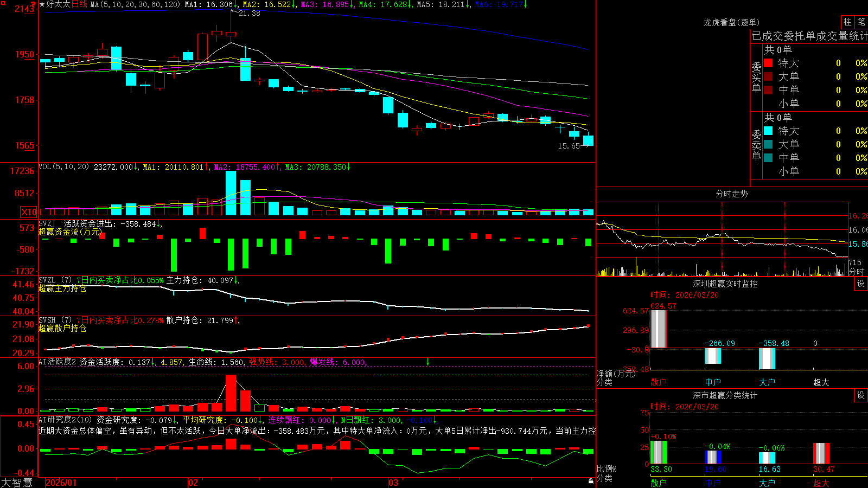Click the teal 中单 sell-order swatch
The image size is (868, 488).
click(x=768, y=158)
